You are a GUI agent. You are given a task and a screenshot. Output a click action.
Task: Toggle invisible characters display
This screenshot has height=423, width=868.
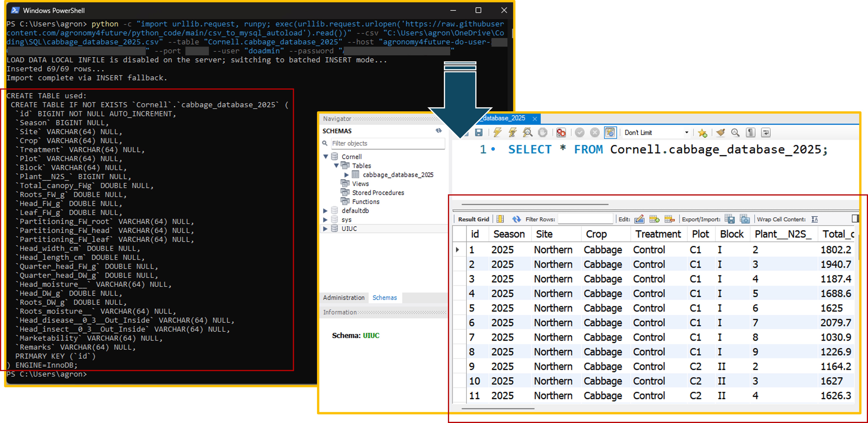point(750,133)
